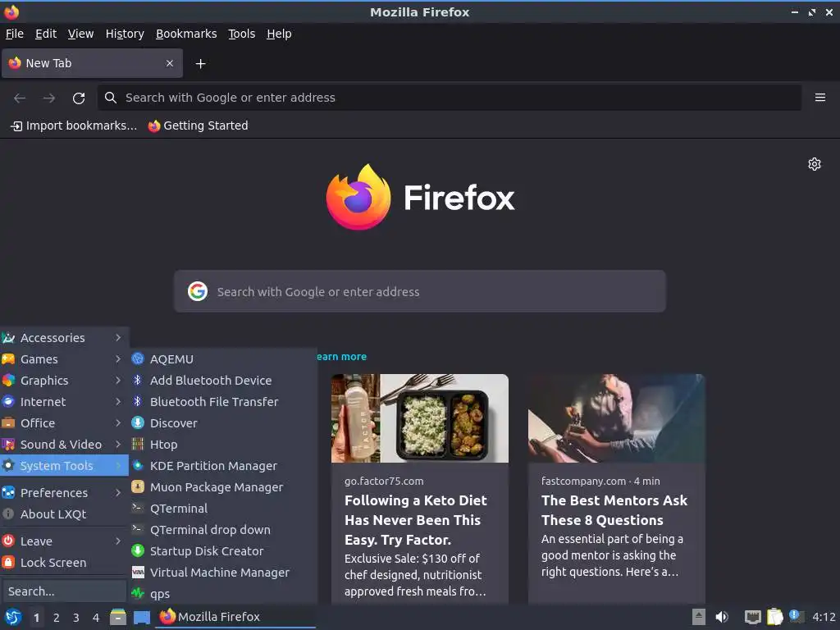
Task: Launch QTerminal from the submenu
Action: [223, 509]
